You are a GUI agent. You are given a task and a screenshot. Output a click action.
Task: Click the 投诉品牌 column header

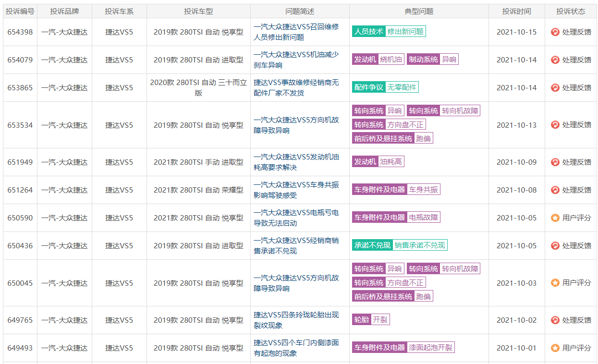(64, 12)
